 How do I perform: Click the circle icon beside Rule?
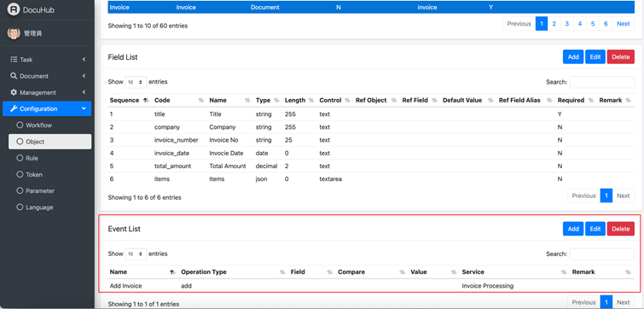pos(20,158)
